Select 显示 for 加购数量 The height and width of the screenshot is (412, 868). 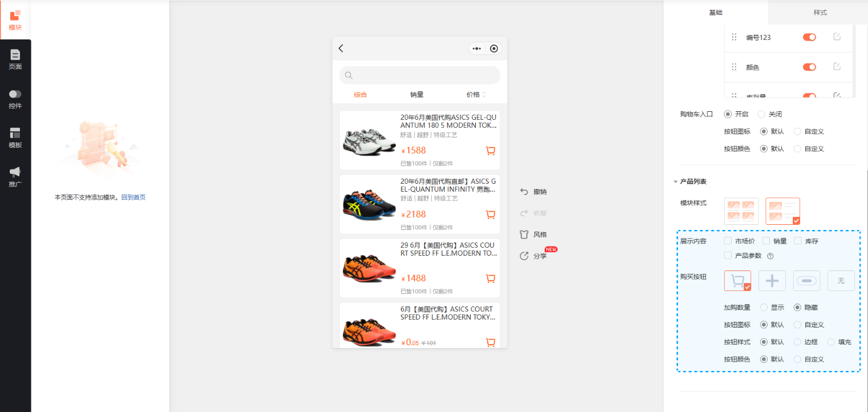click(x=764, y=308)
